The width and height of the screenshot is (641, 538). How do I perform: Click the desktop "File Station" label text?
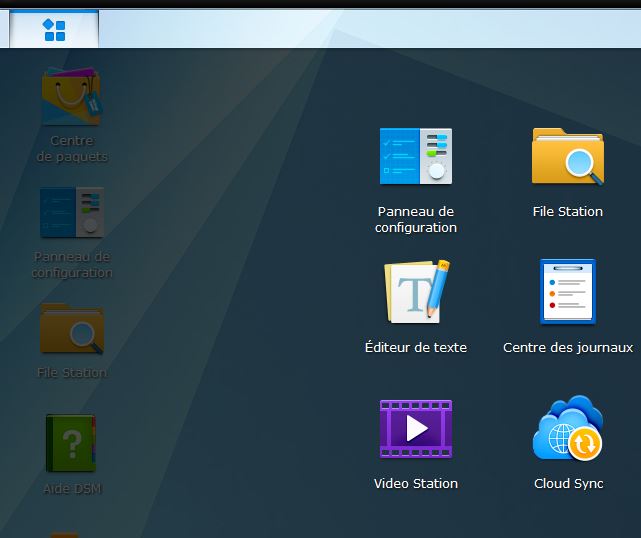click(x=72, y=373)
